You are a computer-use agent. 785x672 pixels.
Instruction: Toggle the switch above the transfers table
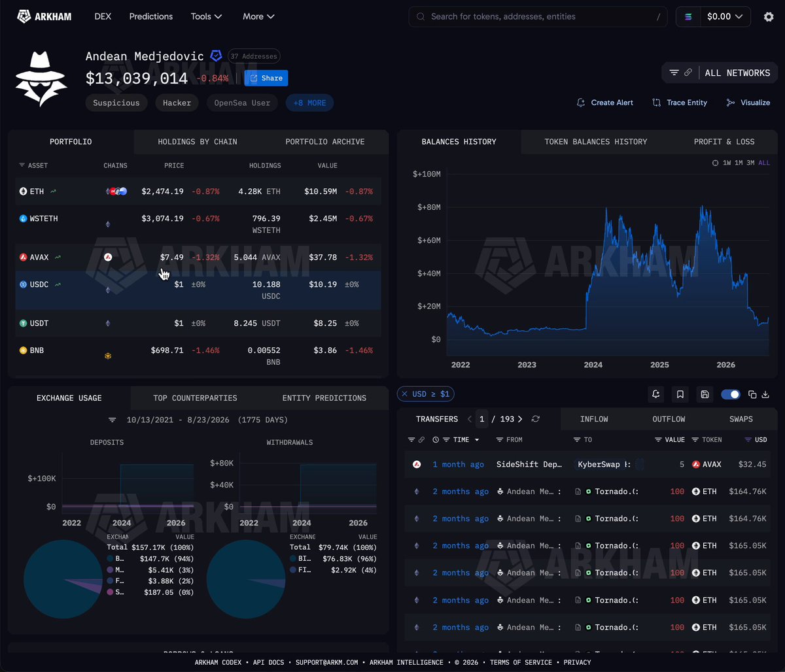click(x=730, y=394)
